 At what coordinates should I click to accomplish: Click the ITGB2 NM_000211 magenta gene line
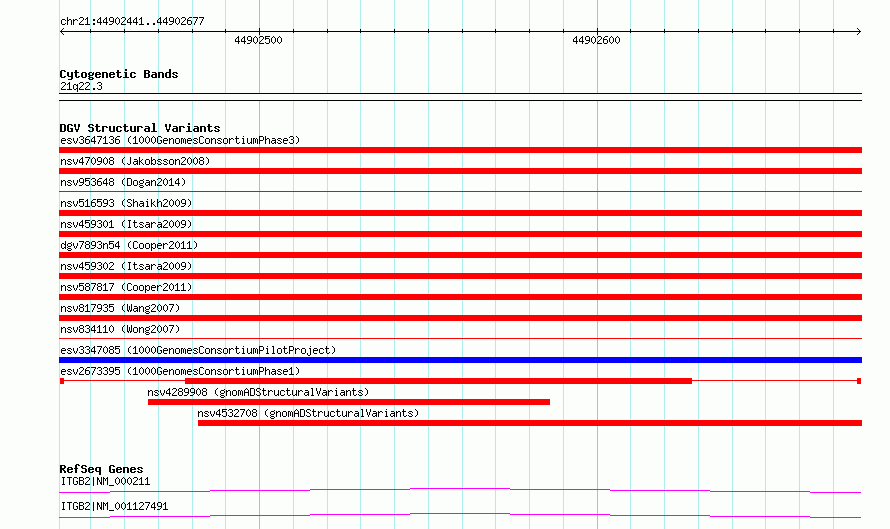point(460,490)
